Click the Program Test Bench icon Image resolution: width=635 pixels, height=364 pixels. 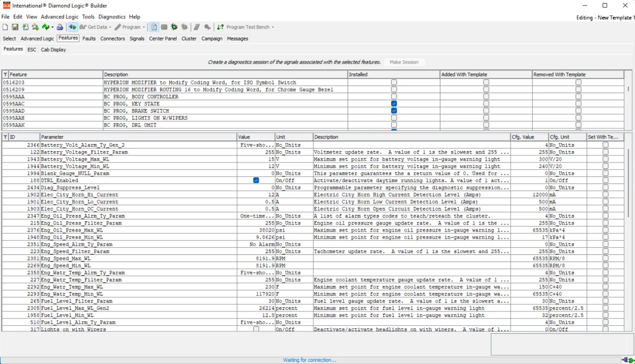[x=221, y=27]
